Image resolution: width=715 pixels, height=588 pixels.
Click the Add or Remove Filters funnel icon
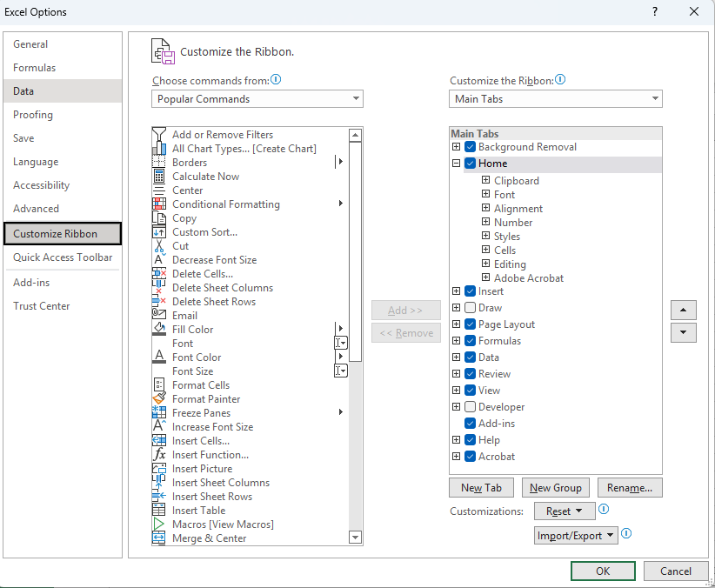159,135
